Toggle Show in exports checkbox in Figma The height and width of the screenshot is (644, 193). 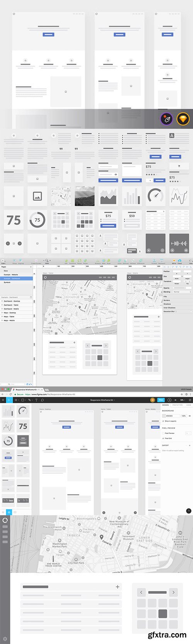tap(163, 421)
